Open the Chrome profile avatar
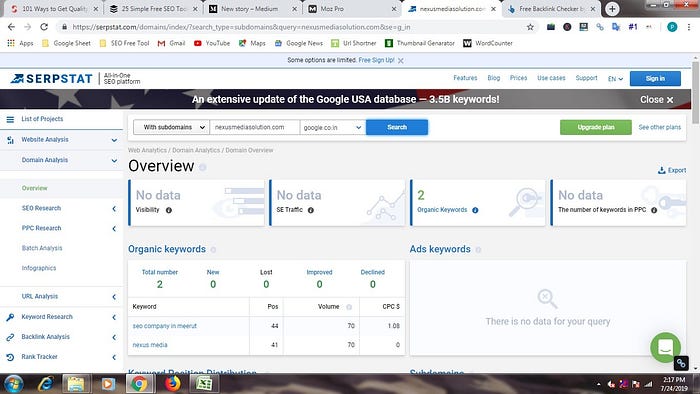 pyautogui.click(x=672, y=27)
